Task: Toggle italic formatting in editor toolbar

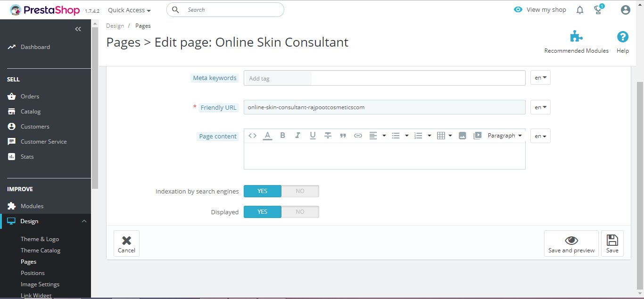Action: (297, 136)
